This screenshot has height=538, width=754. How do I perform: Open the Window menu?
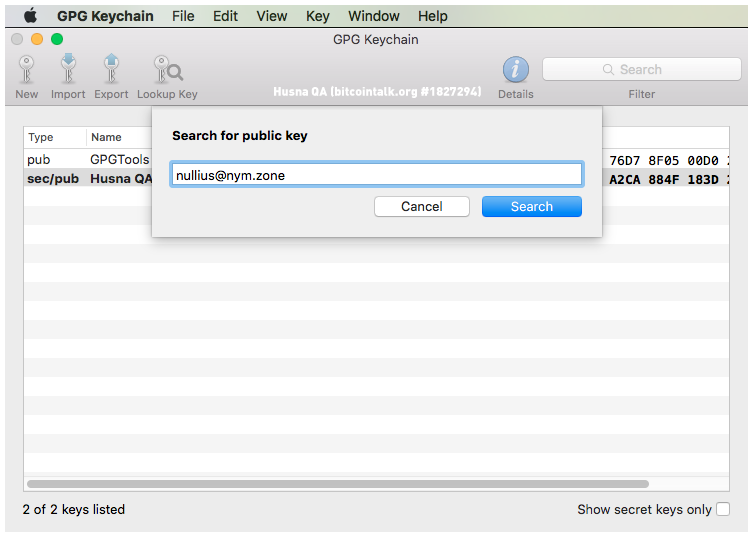click(374, 16)
